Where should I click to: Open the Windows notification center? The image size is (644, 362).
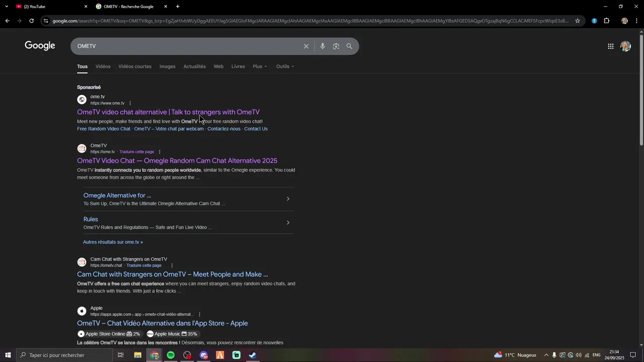point(633,355)
